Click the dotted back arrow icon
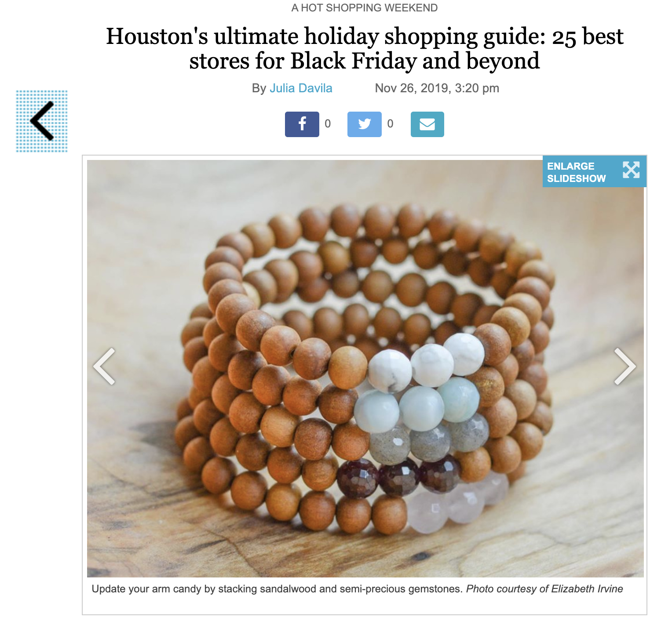Image resolution: width=672 pixels, height=617 pixels. 42,121
